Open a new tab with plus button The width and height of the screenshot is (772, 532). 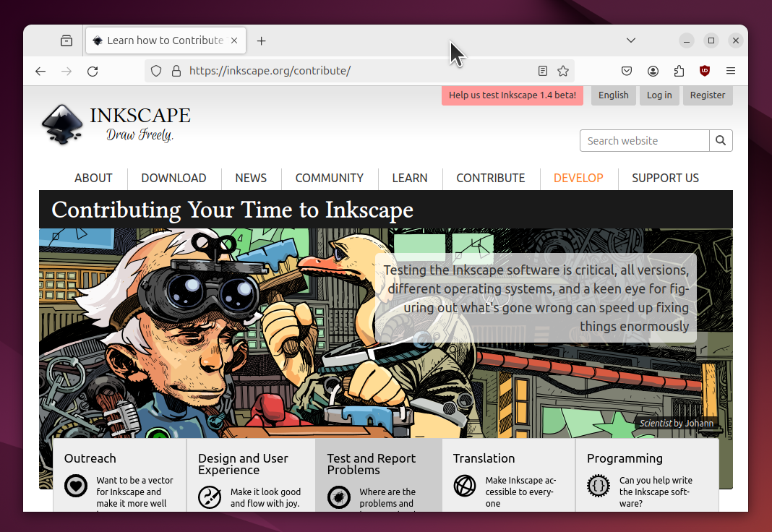(262, 41)
